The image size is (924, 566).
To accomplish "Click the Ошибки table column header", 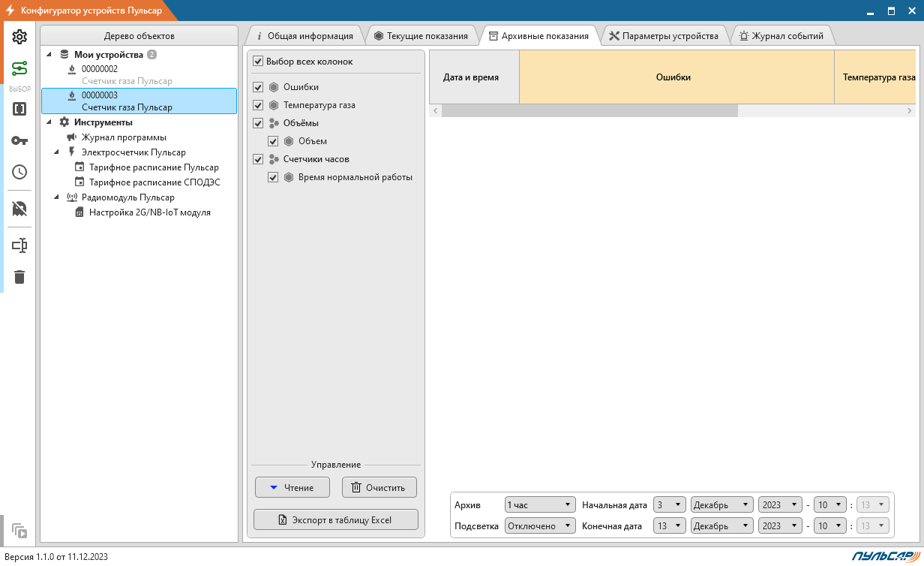I will (x=676, y=77).
